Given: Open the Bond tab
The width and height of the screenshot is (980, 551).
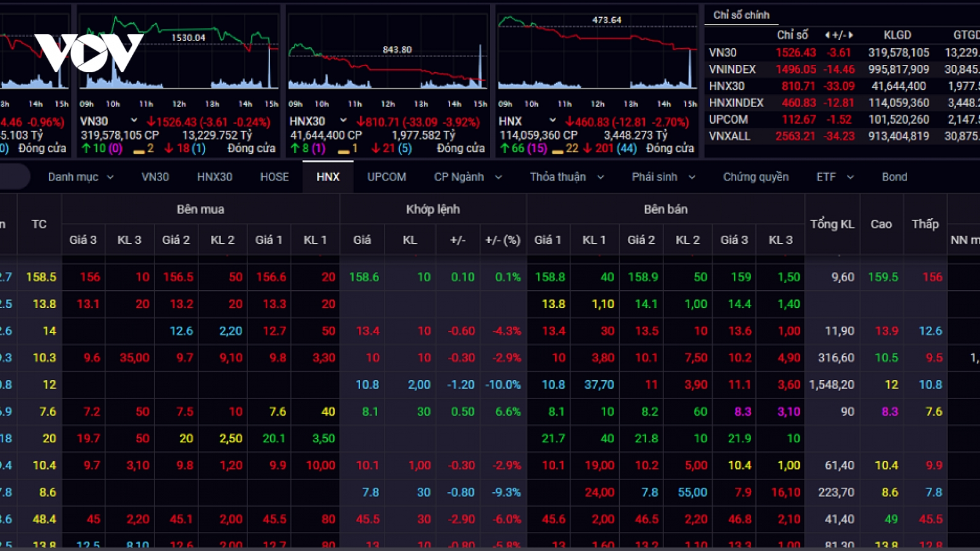Looking at the screenshot, I should 894,177.
